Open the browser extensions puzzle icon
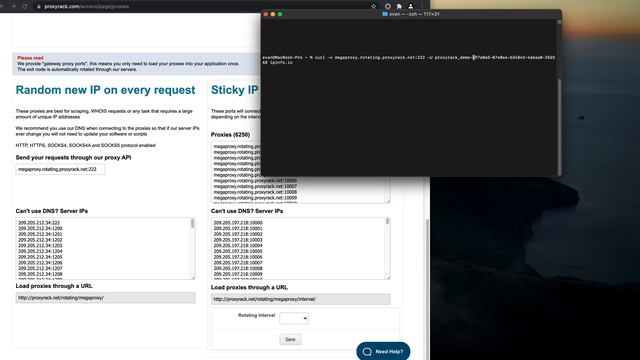 click(399, 6)
